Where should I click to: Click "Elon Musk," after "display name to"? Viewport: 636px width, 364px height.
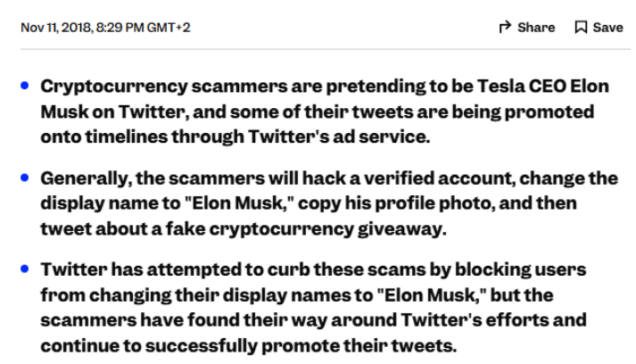click(x=239, y=203)
